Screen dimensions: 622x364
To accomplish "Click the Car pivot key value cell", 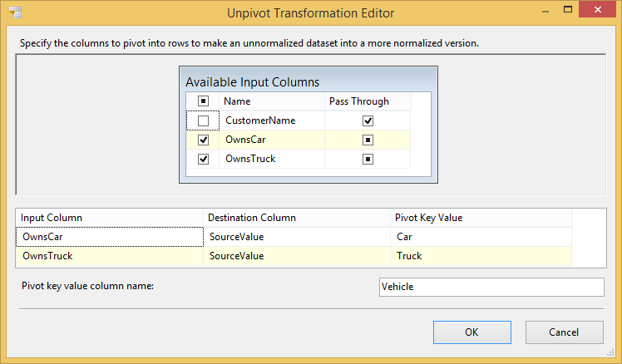I will coord(481,237).
